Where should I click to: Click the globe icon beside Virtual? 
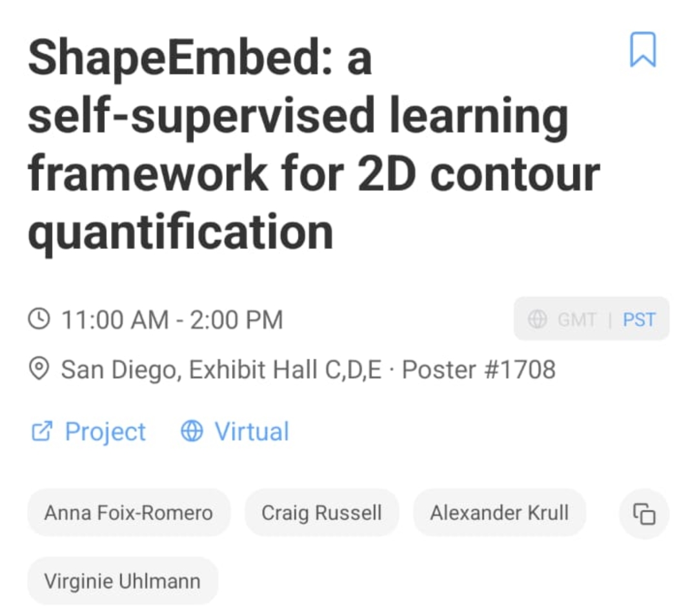pyautogui.click(x=192, y=431)
